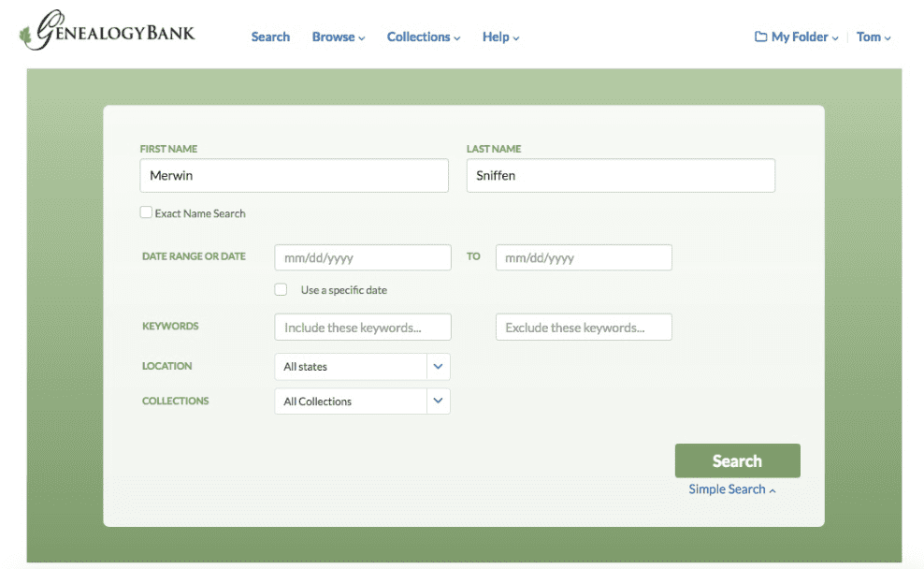Open the Help menu
The width and height of the screenshot is (924, 569).
click(500, 36)
